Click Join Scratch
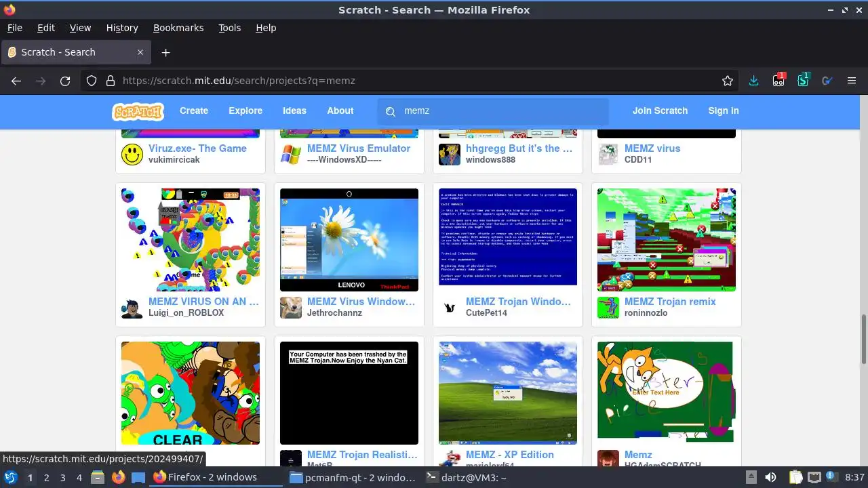Viewport: 868px width, 488px height. (660, 110)
